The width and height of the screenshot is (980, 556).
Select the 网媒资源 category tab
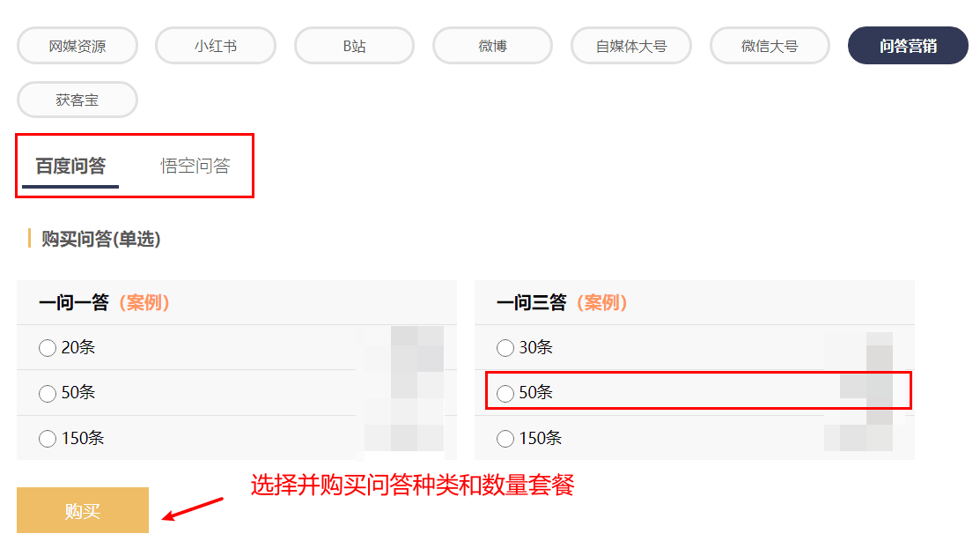(77, 46)
